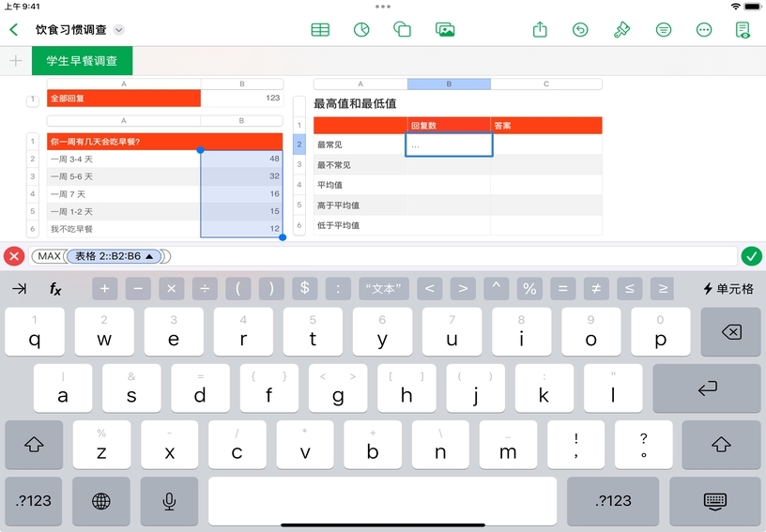The width and height of the screenshot is (766, 532).
Task: Tap the share icon in toolbar
Action: (x=540, y=29)
